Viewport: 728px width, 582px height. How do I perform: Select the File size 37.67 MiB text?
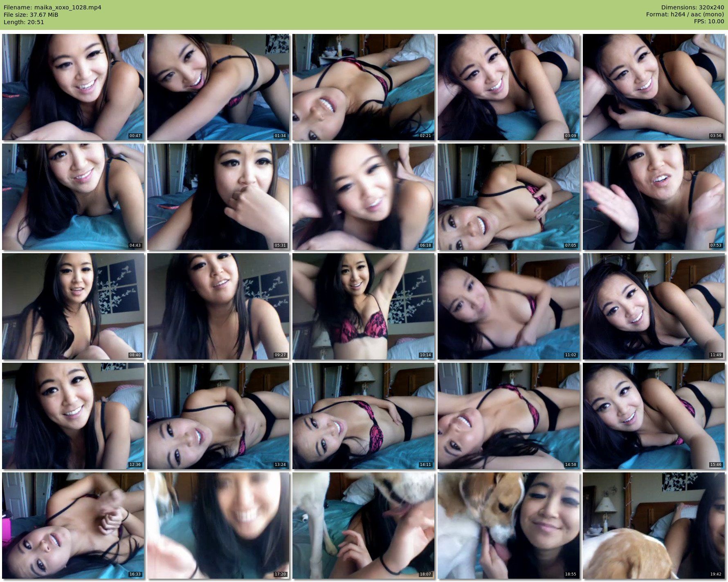pyautogui.click(x=31, y=15)
